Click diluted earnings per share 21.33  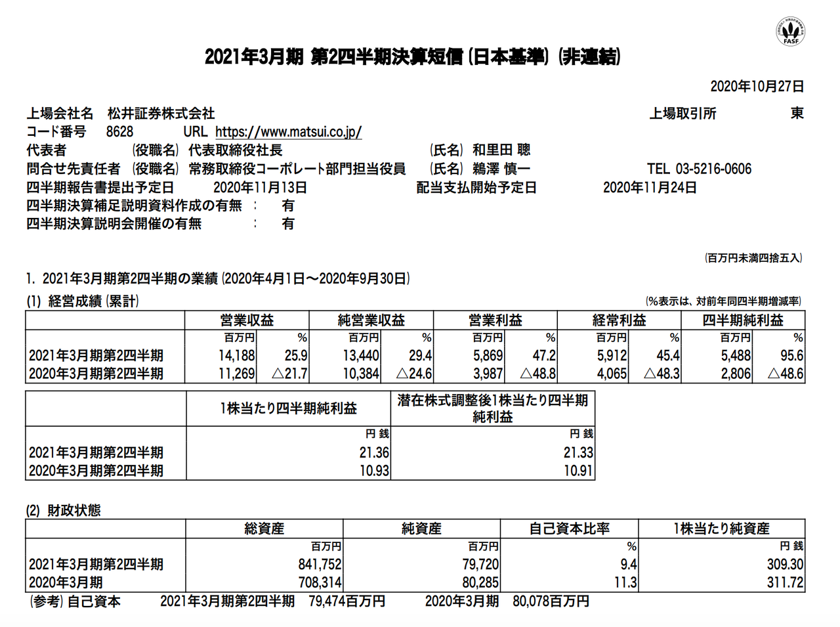pyautogui.click(x=578, y=453)
